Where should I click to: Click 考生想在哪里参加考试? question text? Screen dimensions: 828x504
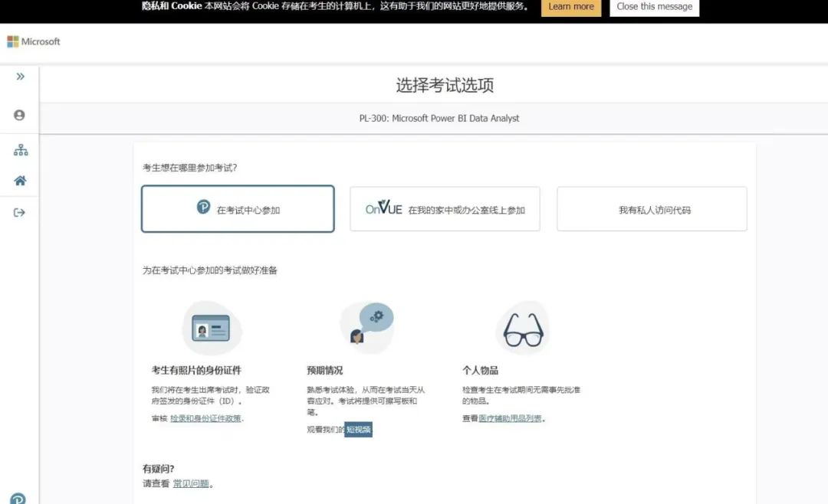coord(189,168)
